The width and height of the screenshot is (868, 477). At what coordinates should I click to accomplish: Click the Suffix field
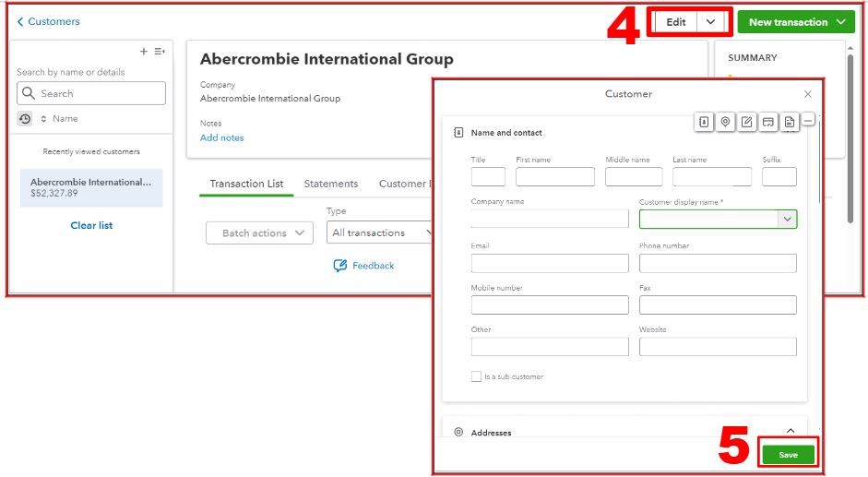coord(779,177)
